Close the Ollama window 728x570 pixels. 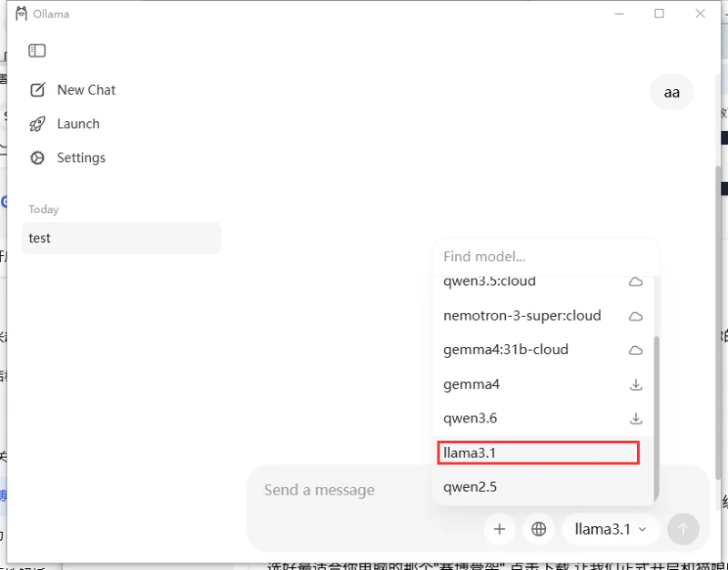700,14
